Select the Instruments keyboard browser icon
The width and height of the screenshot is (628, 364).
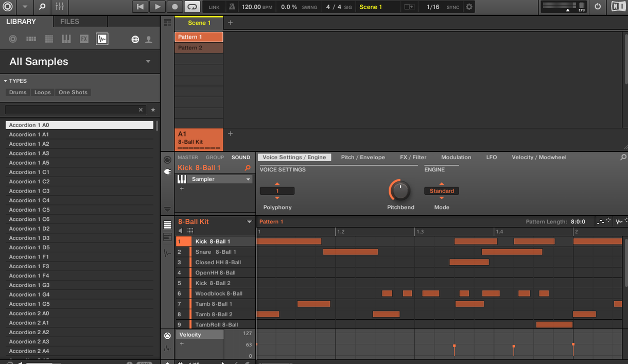(x=66, y=39)
